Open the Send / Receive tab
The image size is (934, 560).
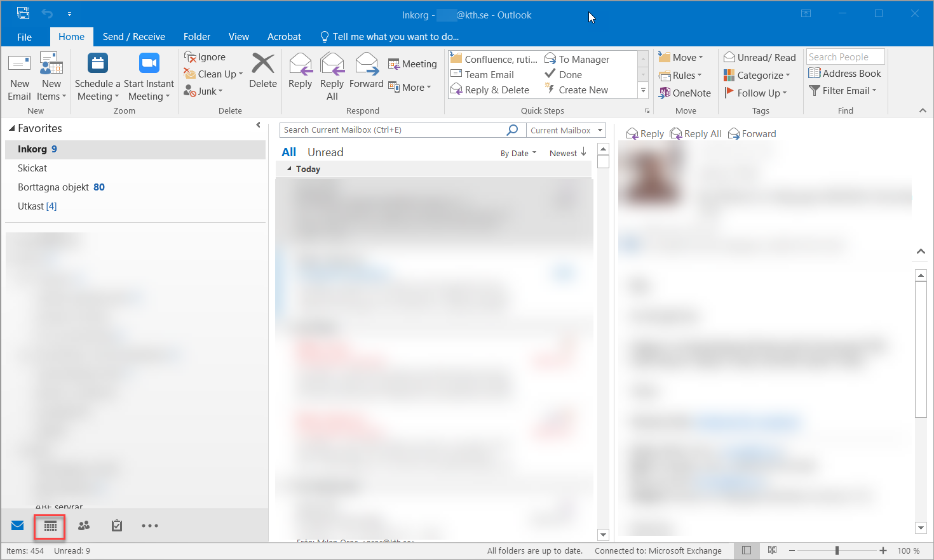click(x=133, y=37)
